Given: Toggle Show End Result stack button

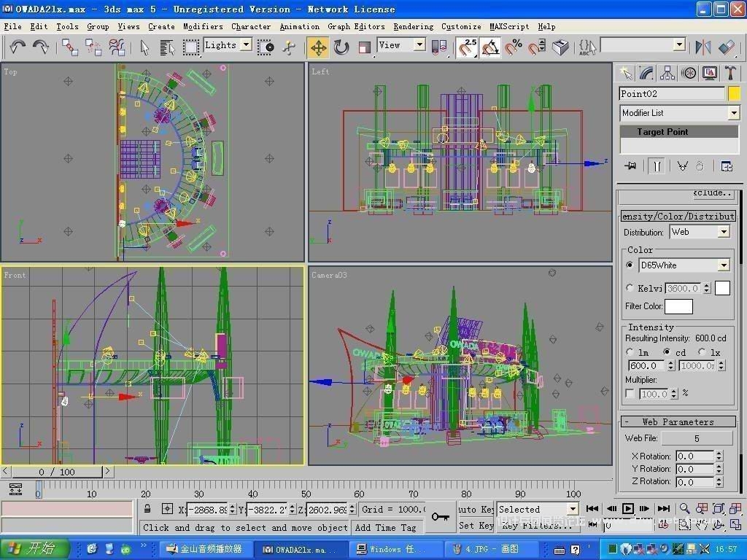Looking at the screenshot, I should coord(657,166).
